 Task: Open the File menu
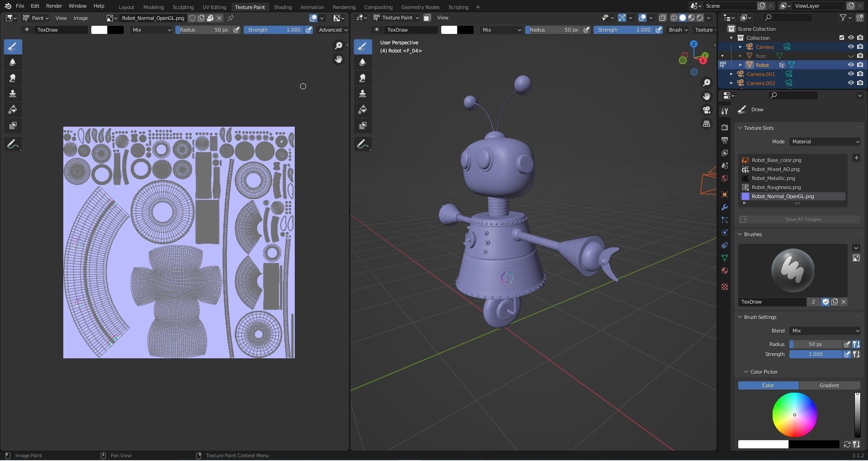point(20,6)
